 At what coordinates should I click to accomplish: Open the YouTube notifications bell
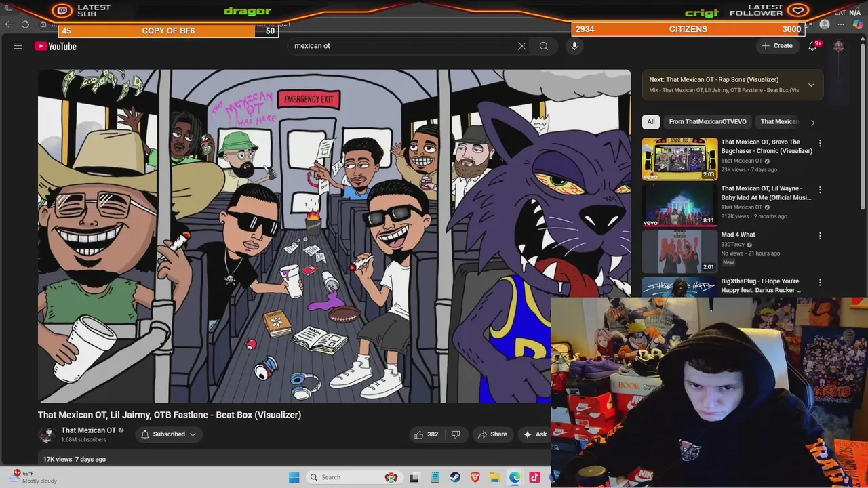click(812, 46)
